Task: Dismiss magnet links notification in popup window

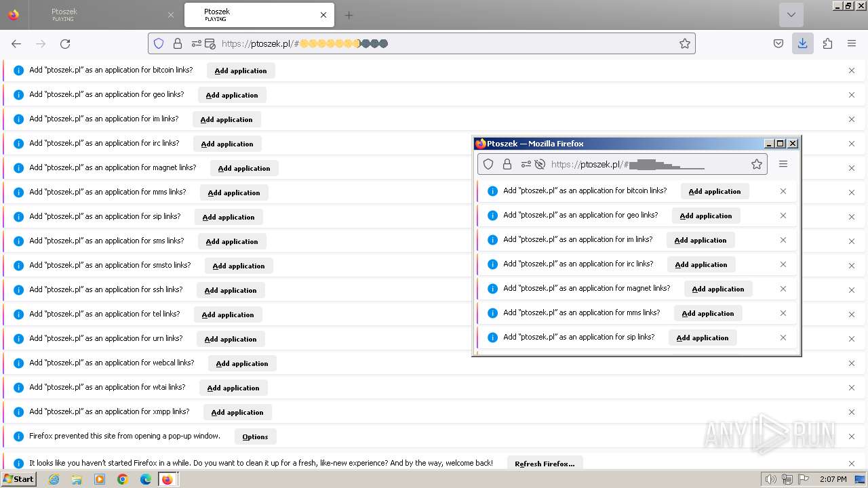Action: tap(783, 289)
